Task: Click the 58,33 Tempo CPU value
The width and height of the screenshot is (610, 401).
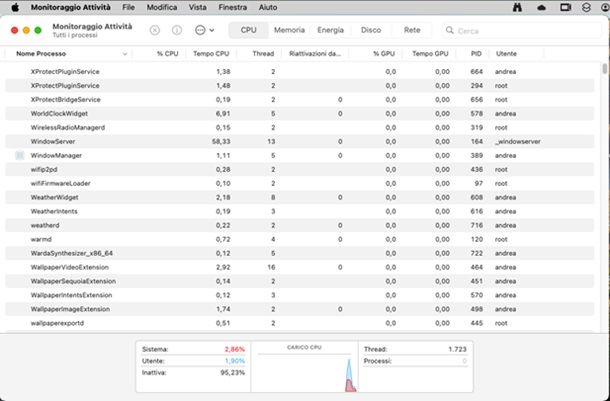Action: point(221,142)
